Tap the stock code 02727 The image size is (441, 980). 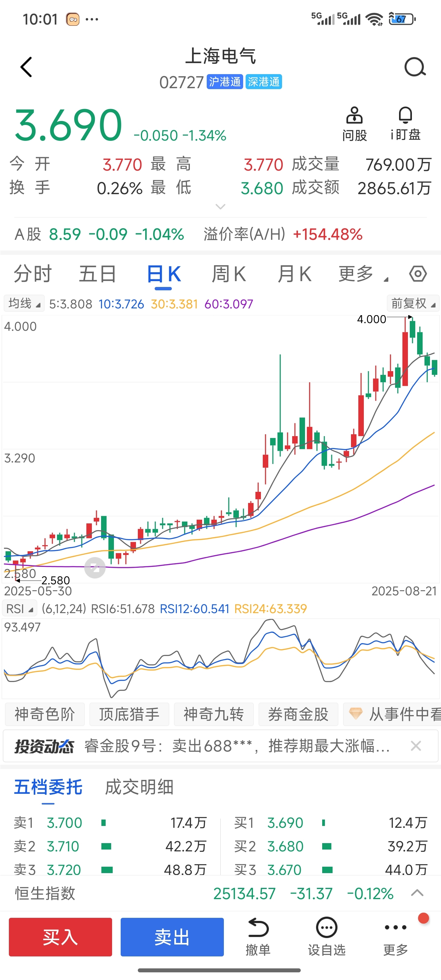pos(182,82)
